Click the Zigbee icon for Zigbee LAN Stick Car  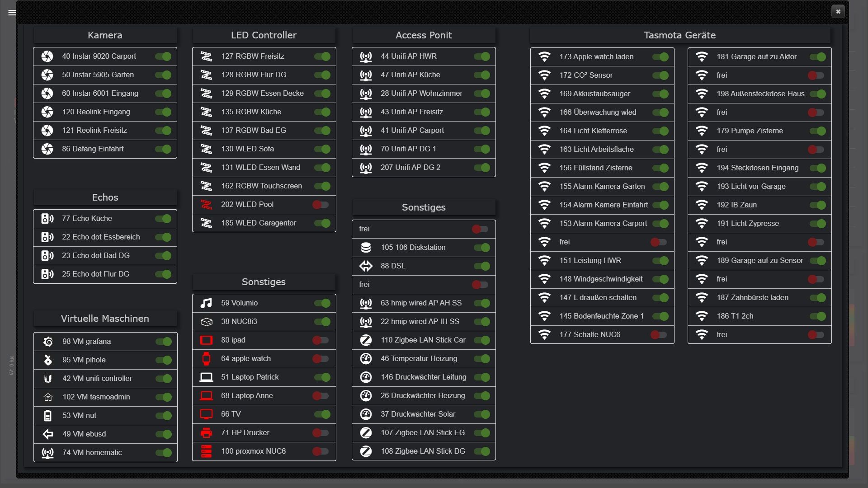pyautogui.click(x=365, y=340)
